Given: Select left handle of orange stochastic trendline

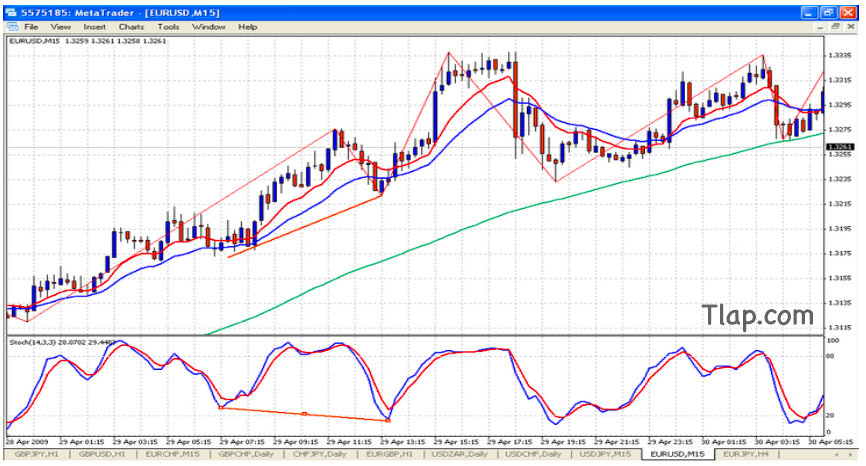Looking at the screenshot, I should pyautogui.click(x=221, y=407).
